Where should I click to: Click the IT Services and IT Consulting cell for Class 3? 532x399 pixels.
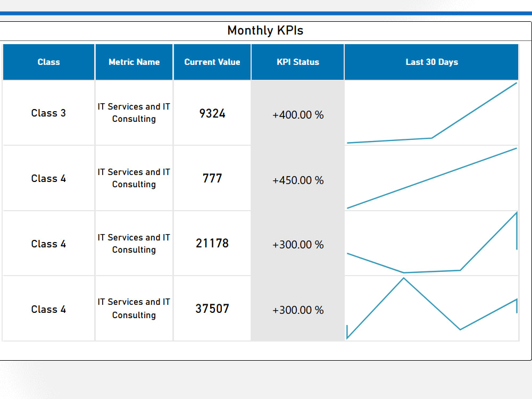click(x=134, y=113)
